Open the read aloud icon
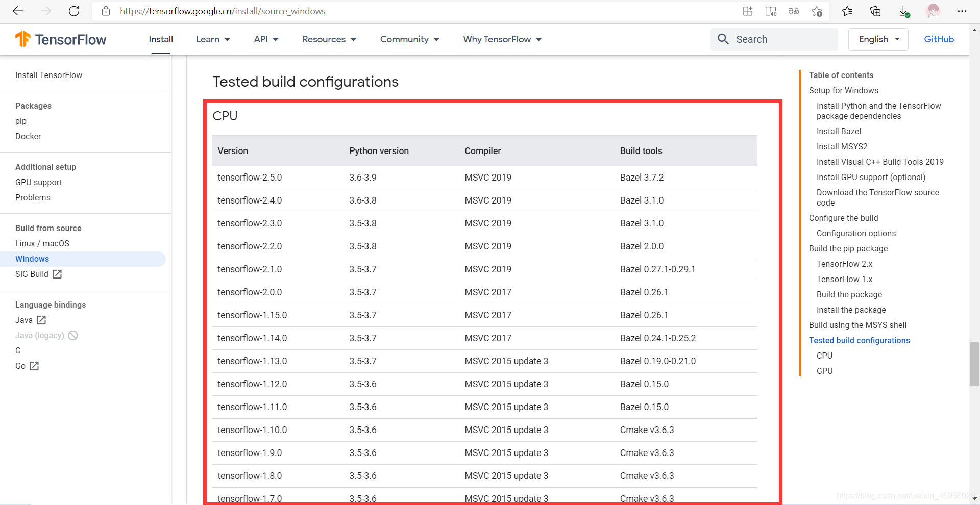The image size is (980, 505). pyautogui.click(x=771, y=11)
